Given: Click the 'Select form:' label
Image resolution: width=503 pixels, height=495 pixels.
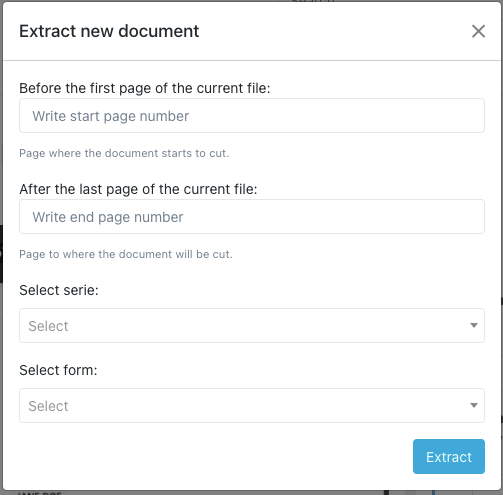Looking at the screenshot, I should (58, 370).
